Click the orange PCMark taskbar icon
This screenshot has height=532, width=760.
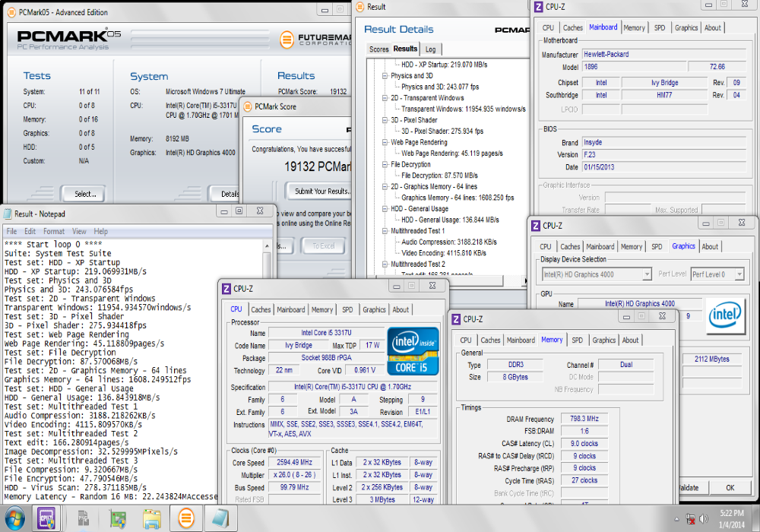click(185, 518)
